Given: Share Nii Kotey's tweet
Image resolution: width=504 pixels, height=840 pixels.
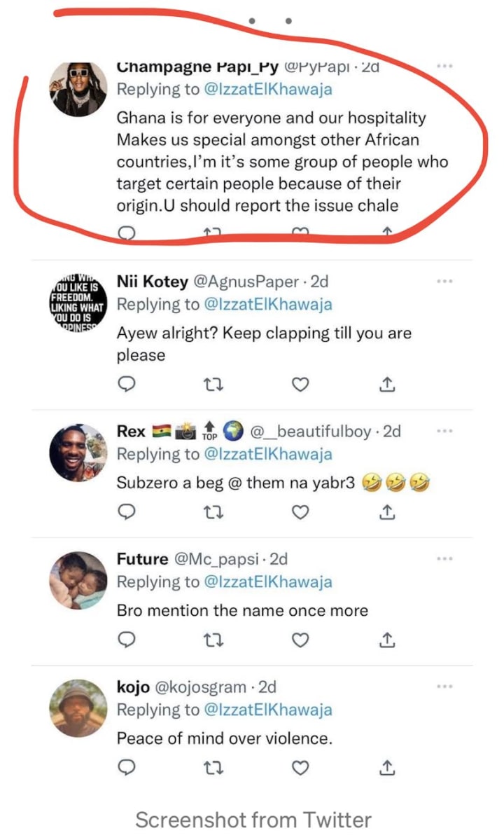Looking at the screenshot, I should pos(387,385).
